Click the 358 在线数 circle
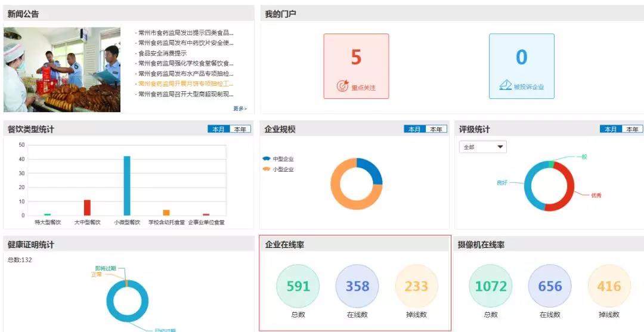 tap(357, 286)
